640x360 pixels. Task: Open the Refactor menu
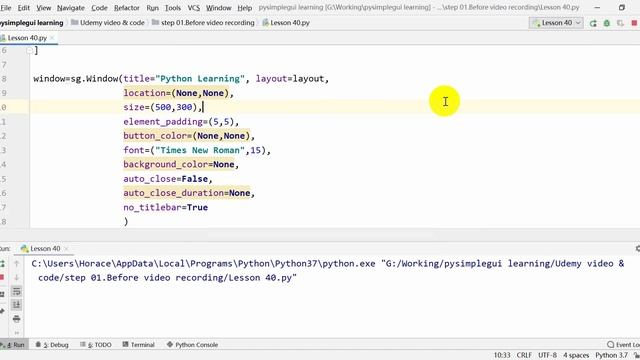(x=127, y=8)
